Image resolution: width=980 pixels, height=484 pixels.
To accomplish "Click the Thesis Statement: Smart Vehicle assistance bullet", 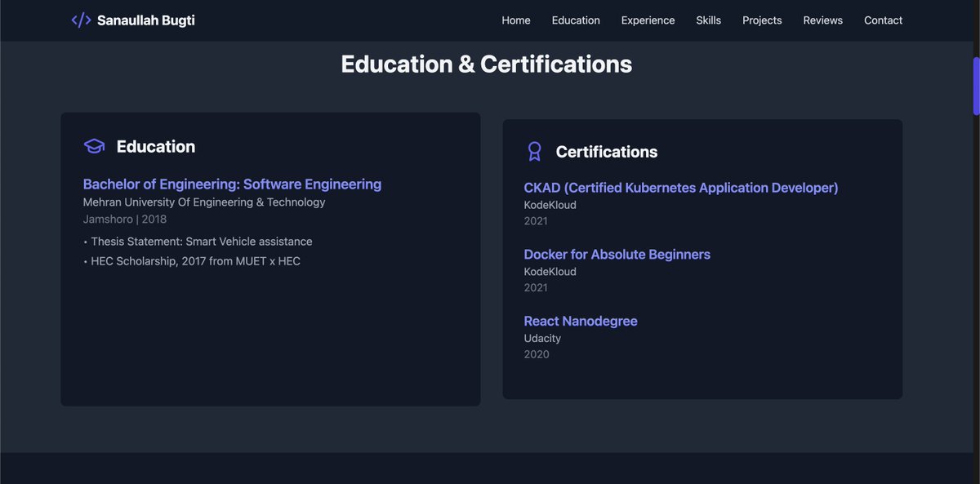I will (198, 241).
